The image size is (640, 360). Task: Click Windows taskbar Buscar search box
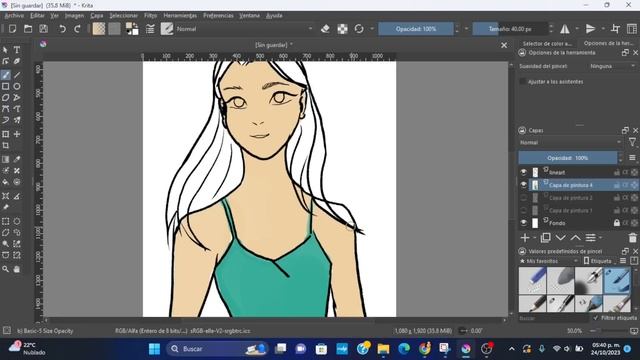[x=216, y=349]
